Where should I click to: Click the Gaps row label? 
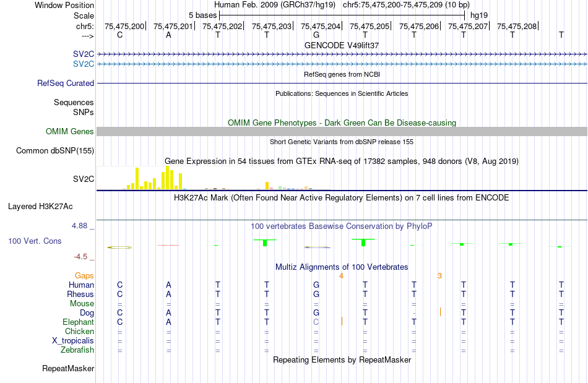[x=84, y=276]
